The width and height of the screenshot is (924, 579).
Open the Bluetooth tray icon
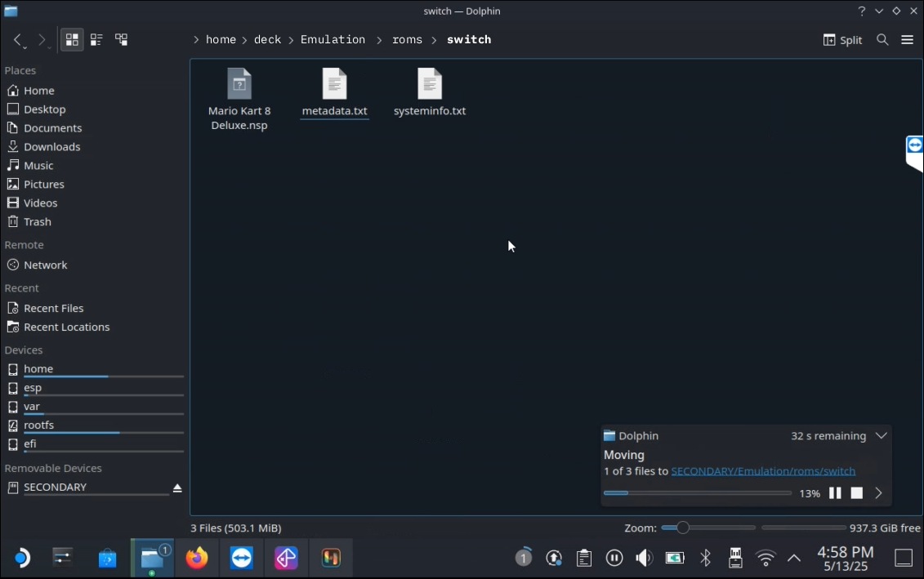(x=705, y=558)
